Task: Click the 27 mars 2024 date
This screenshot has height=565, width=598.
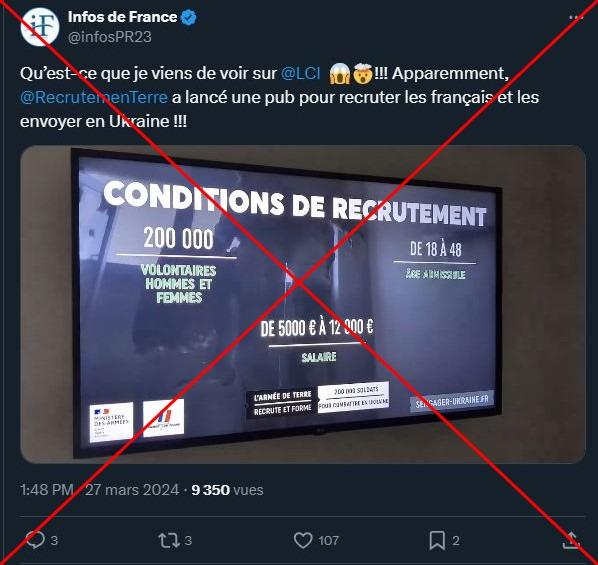Action: click(x=132, y=489)
